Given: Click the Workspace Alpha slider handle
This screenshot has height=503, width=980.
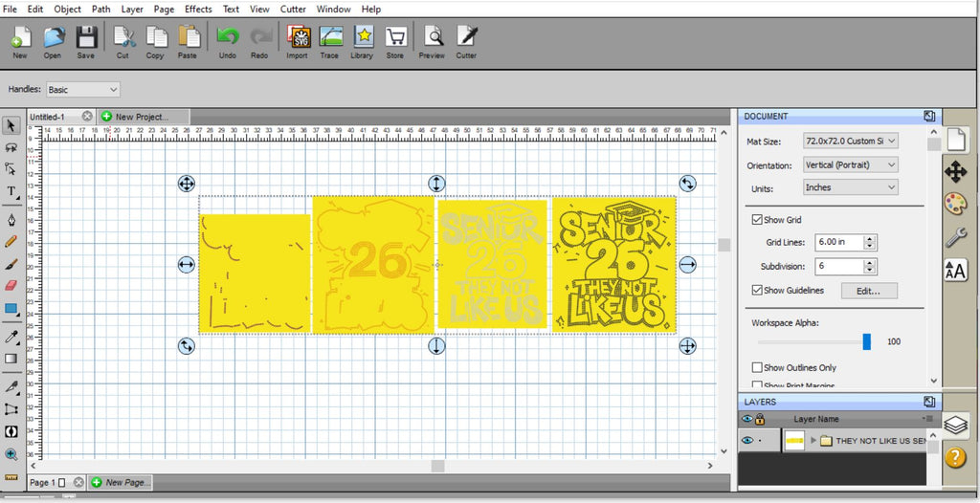Looking at the screenshot, I should 866,341.
